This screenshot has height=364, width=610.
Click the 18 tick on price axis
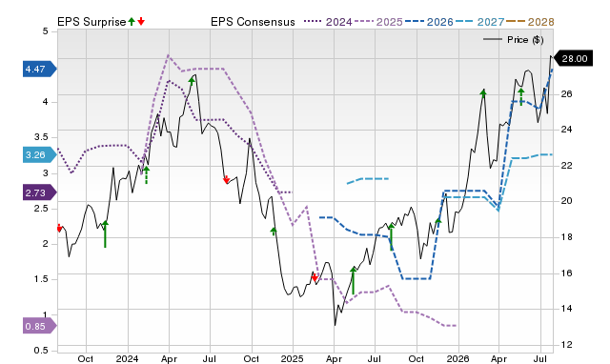point(567,237)
